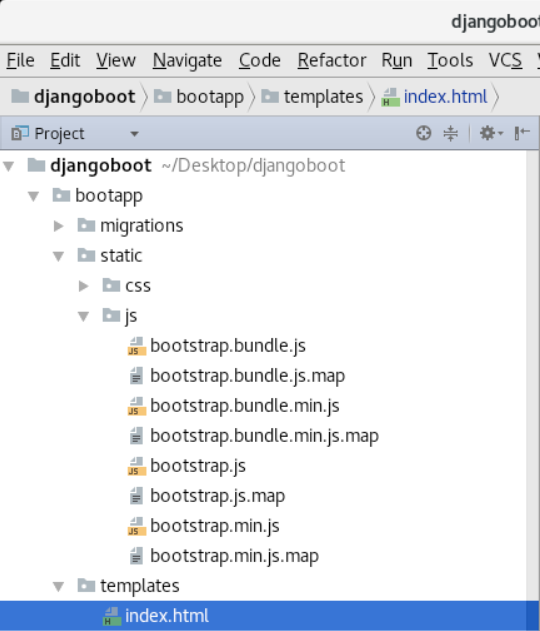
Task: Open the View menu
Action: pyautogui.click(x=116, y=60)
